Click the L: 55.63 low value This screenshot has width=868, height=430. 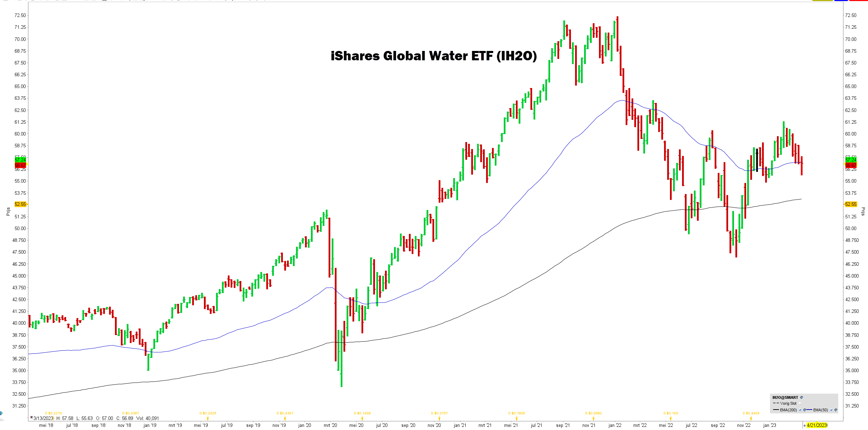pos(84,418)
